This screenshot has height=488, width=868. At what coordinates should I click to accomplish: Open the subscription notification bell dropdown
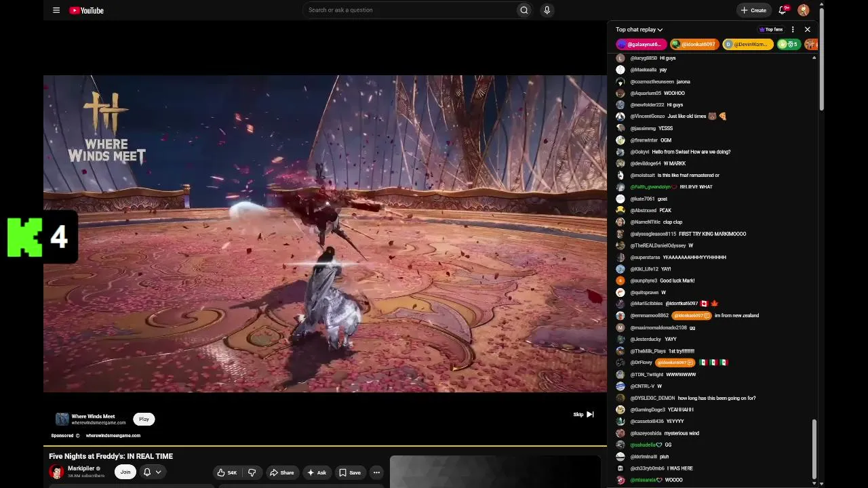coord(153,472)
